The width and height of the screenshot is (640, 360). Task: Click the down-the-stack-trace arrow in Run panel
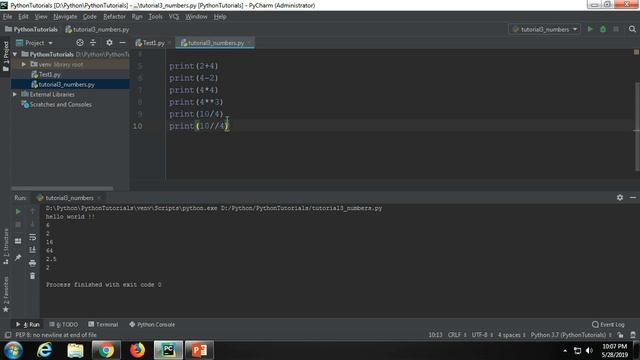[32, 224]
